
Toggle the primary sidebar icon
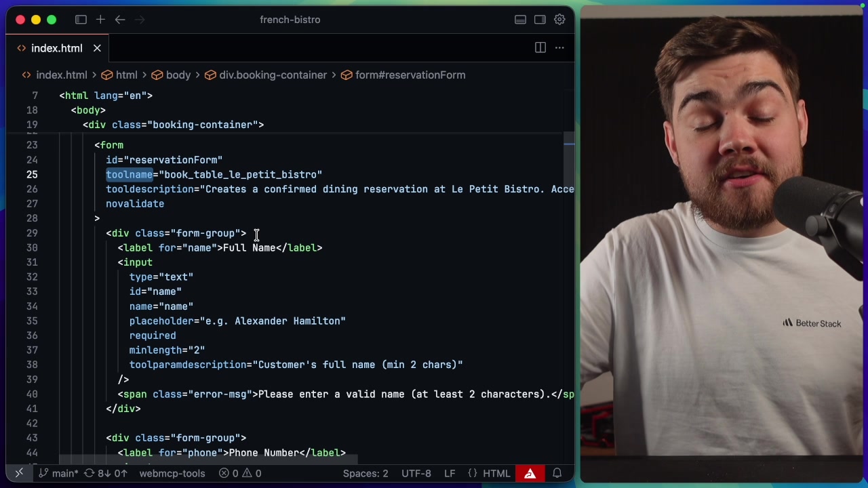pos(81,20)
